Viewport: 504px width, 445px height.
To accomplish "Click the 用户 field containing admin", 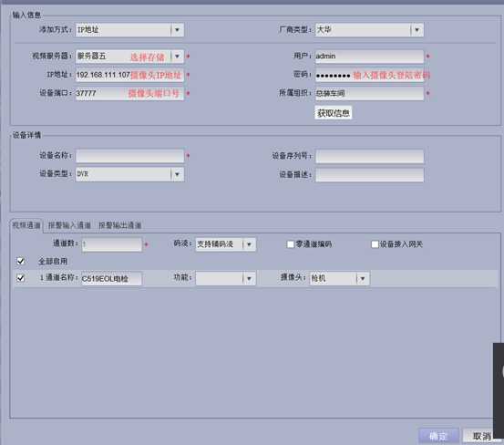I will [x=369, y=57].
